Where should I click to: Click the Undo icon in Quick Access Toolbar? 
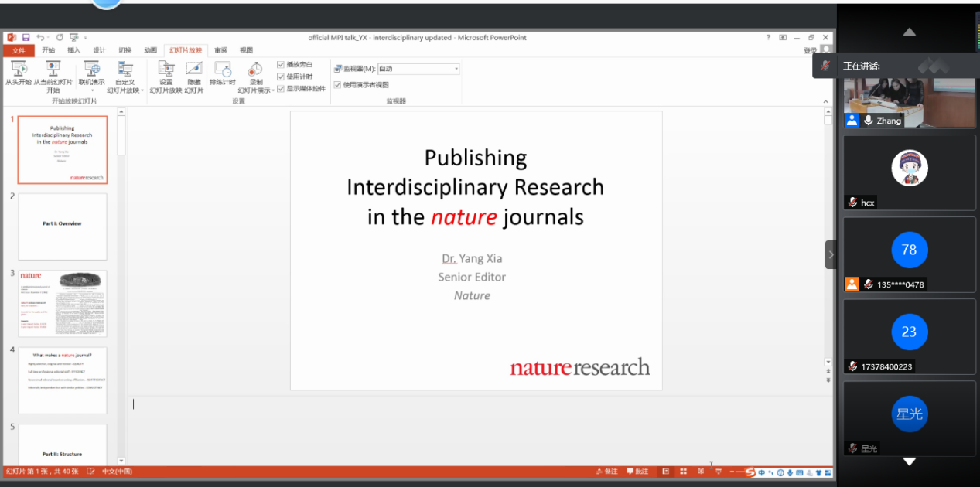coord(40,37)
